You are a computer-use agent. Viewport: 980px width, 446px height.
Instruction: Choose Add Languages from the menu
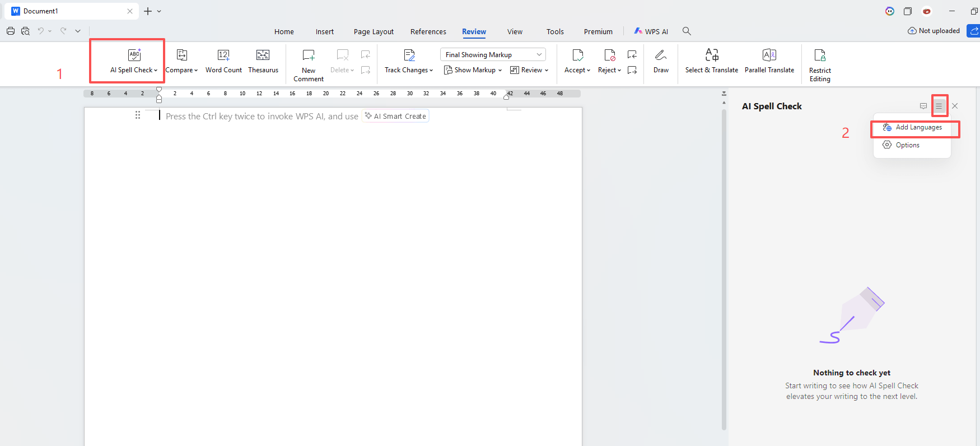point(918,128)
